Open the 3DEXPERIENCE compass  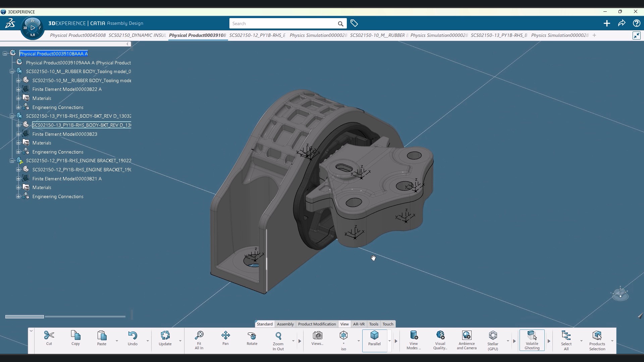32,27
